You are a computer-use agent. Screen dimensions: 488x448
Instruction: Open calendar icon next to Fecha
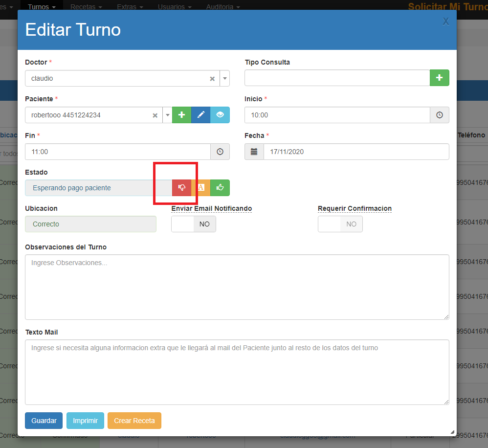click(x=254, y=152)
